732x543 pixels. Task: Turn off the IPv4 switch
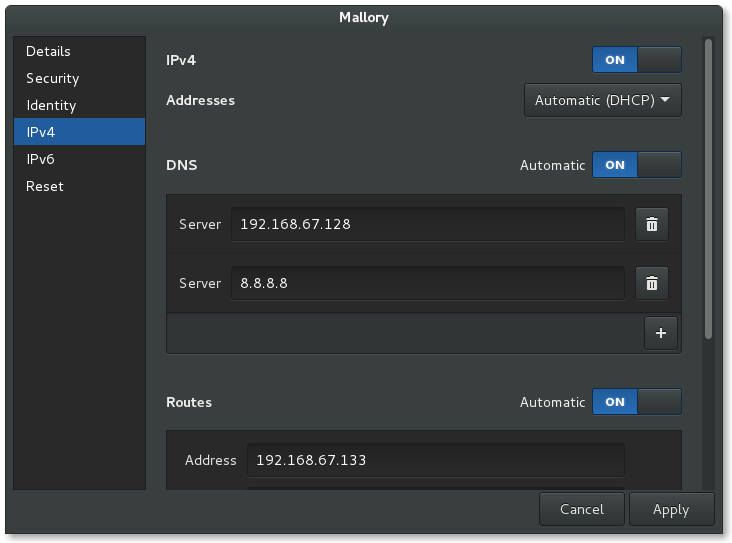click(x=637, y=60)
